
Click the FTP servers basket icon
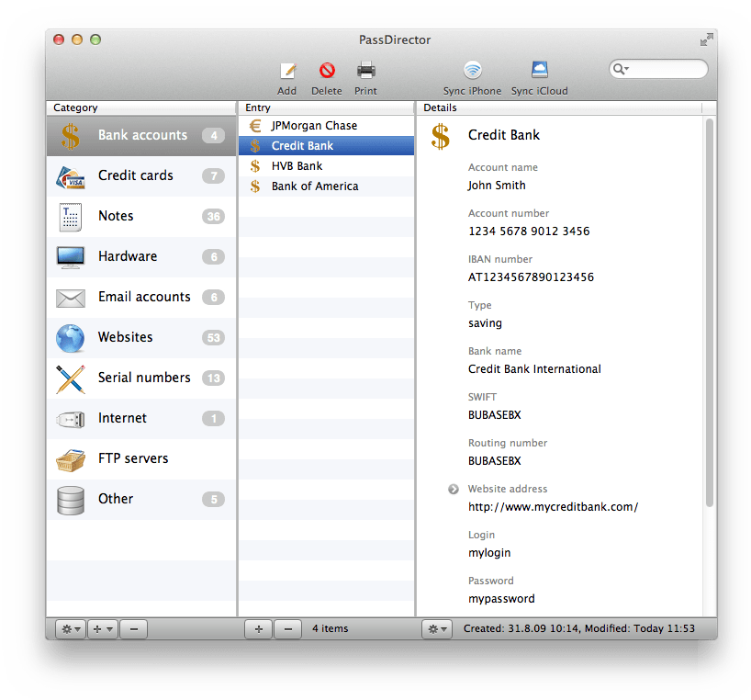(70, 458)
